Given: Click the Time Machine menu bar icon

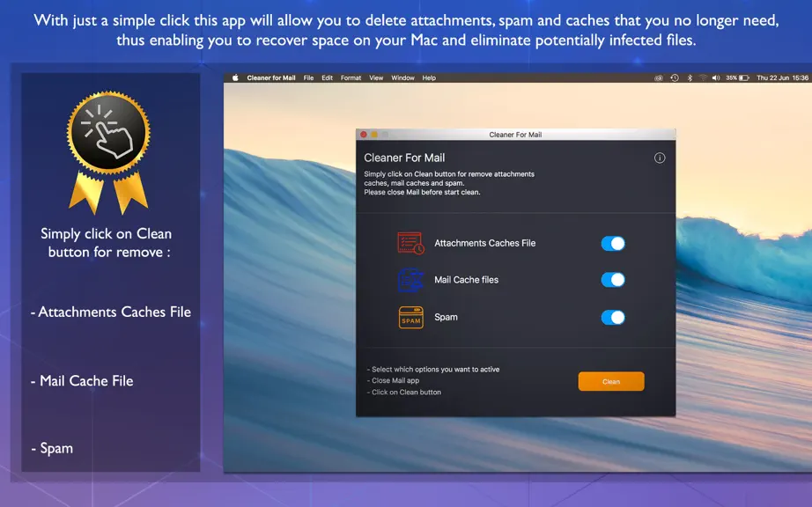Looking at the screenshot, I should click(675, 77).
